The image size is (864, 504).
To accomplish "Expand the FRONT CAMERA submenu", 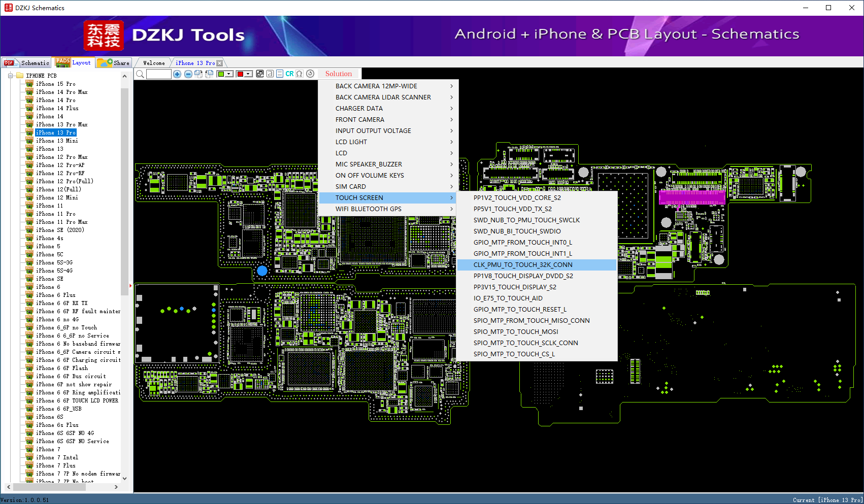I will tap(389, 120).
